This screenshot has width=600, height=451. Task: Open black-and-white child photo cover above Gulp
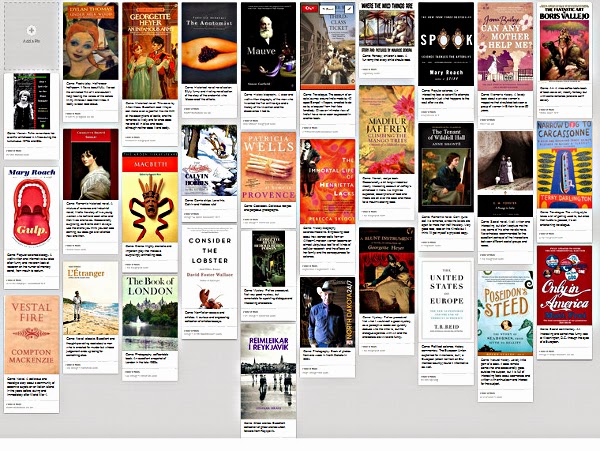32,101
